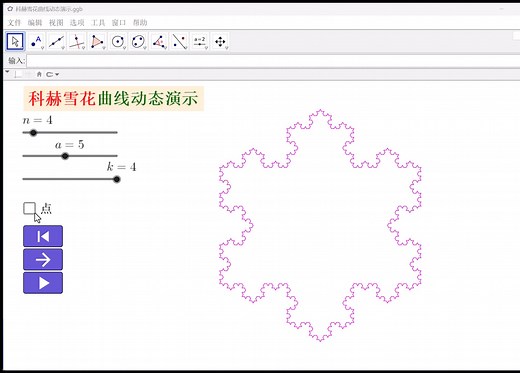Image resolution: width=520 pixels, height=373 pixels.
Task: Click the GeoGebra icon in title bar
Action: [x=10, y=9]
